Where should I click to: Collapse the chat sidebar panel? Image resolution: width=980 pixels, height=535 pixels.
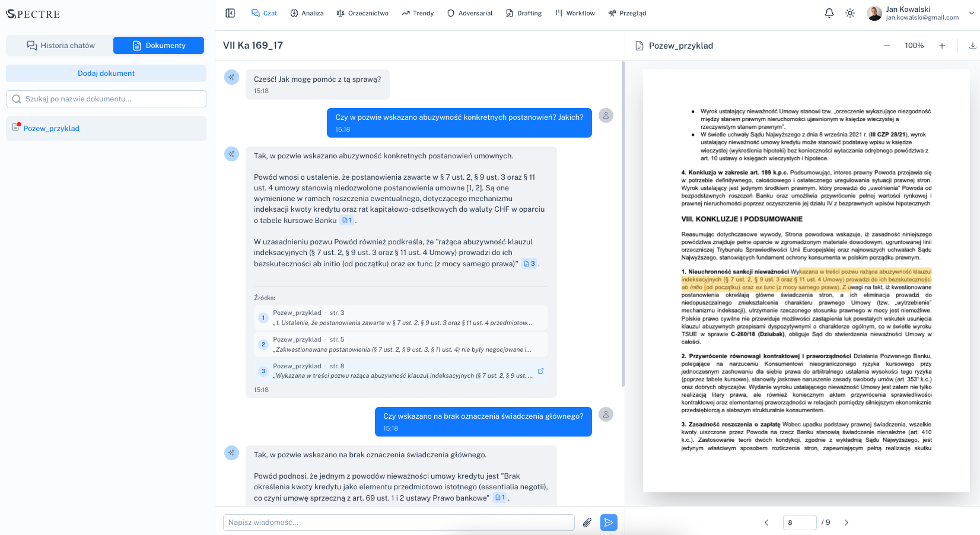coord(230,12)
